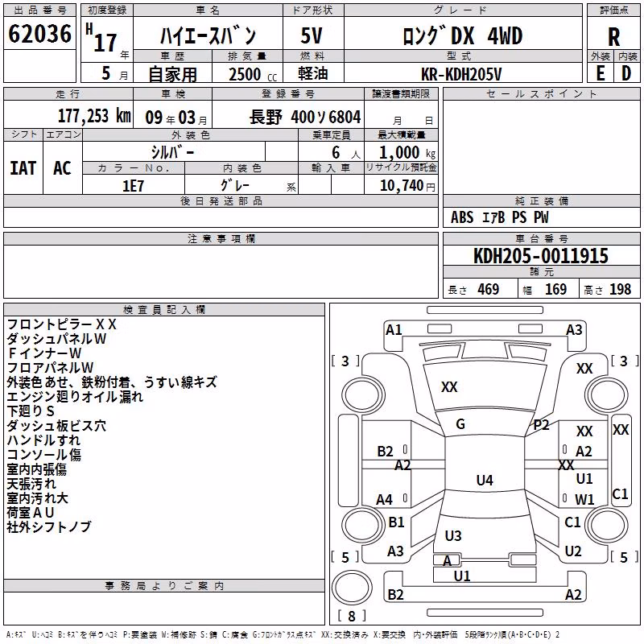Select the note フロアパネルW
The image size is (644, 644).
click(x=51, y=367)
